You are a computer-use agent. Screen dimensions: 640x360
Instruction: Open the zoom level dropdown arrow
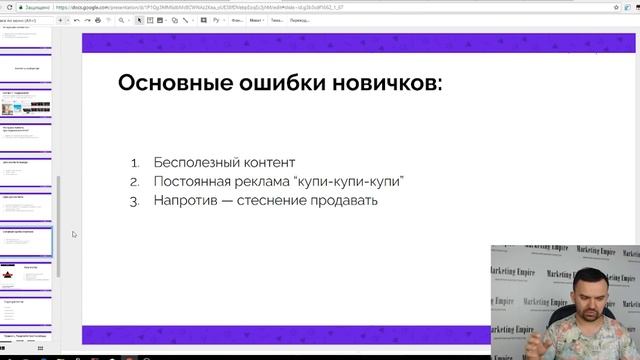129,20
